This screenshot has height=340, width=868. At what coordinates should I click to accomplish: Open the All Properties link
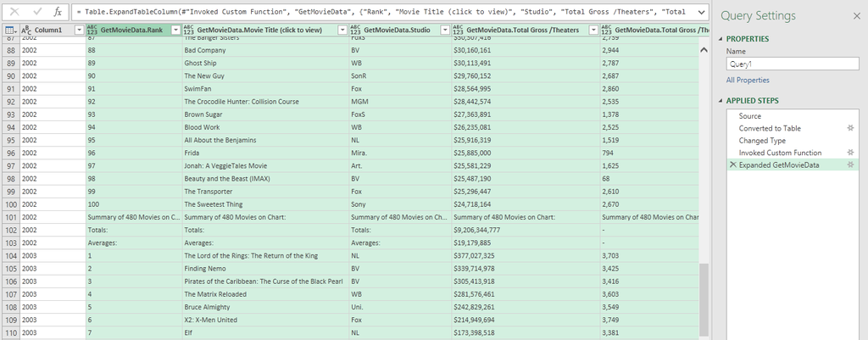coord(748,81)
